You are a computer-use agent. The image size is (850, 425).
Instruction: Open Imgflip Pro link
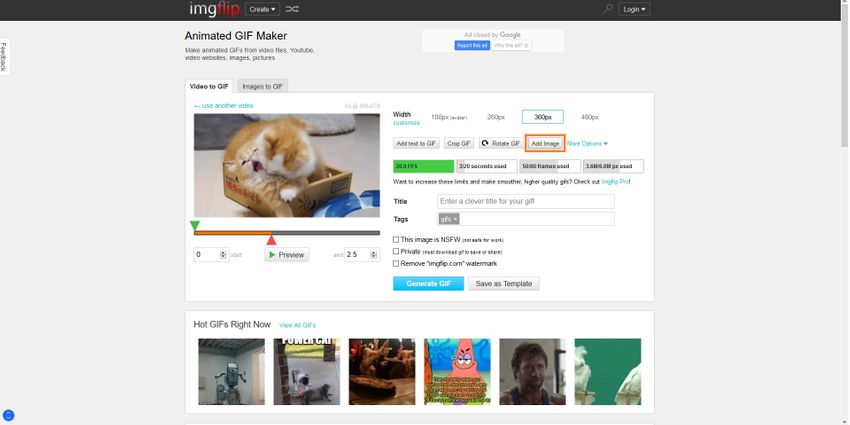click(x=615, y=182)
